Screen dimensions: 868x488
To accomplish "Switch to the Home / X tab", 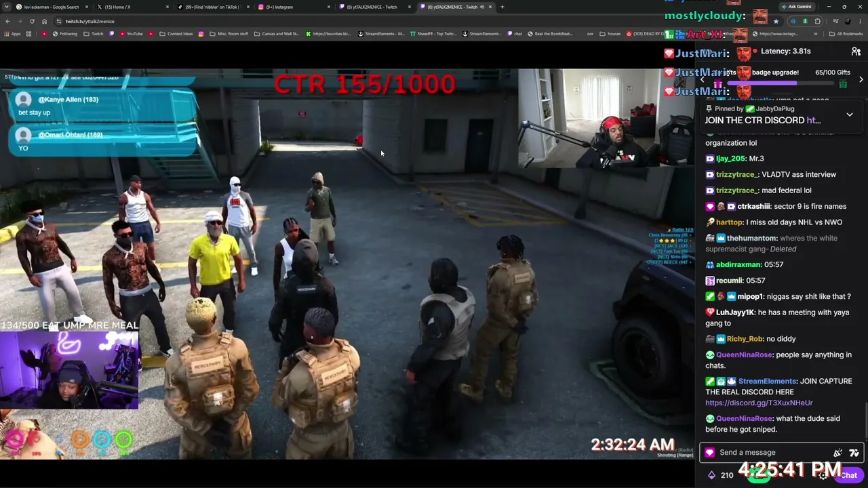I will [132, 7].
